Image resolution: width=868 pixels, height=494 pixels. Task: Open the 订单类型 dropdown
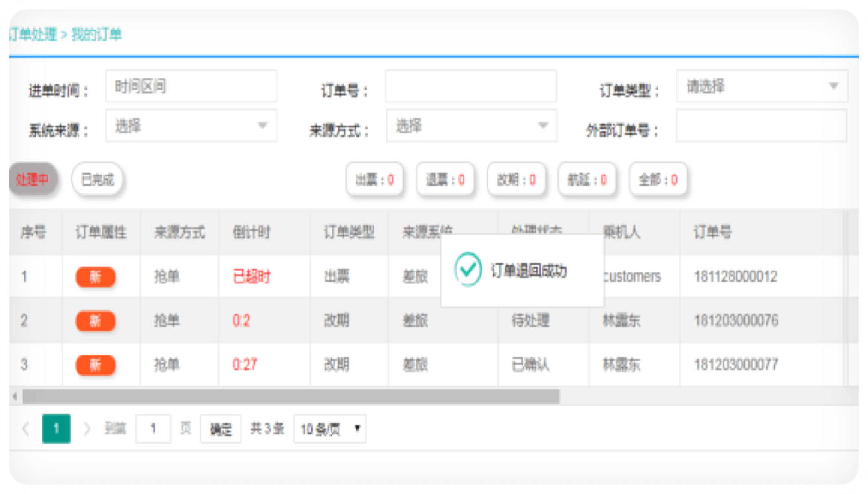(x=761, y=86)
